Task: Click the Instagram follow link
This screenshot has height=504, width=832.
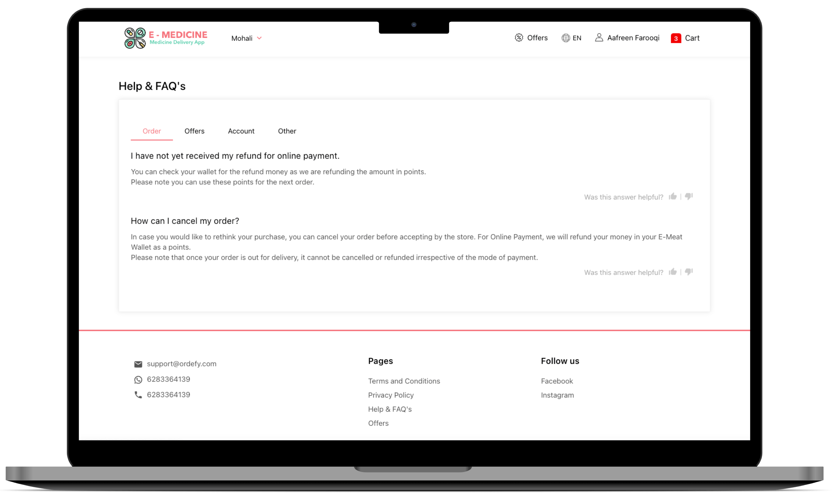Action: [x=557, y=395]
